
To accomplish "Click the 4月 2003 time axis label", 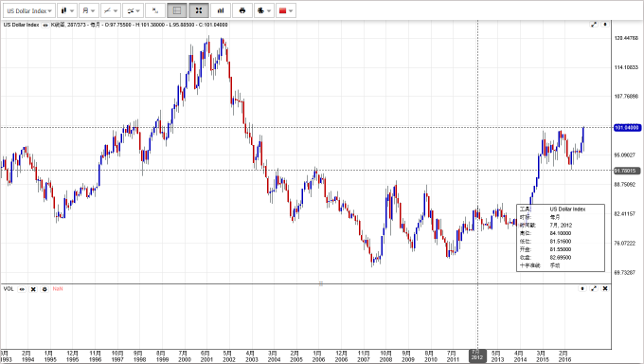I will coord(251,356).
